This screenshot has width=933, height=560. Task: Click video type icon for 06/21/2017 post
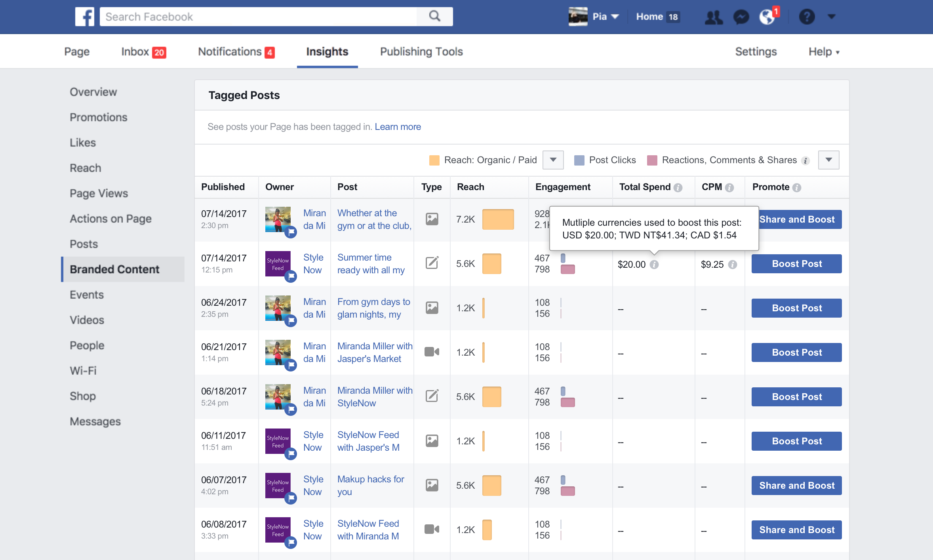pos(432,352)
